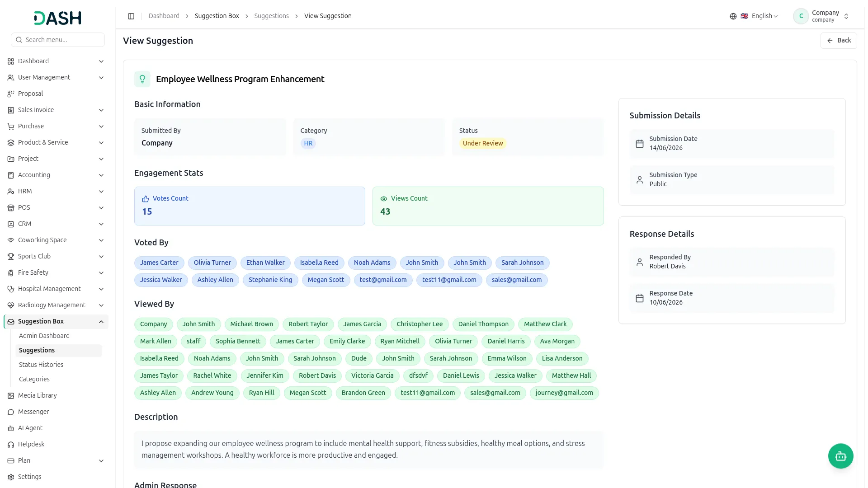Select the Status Histories submenu item
This screenshot has width=868, height=488.
[41, 365]
